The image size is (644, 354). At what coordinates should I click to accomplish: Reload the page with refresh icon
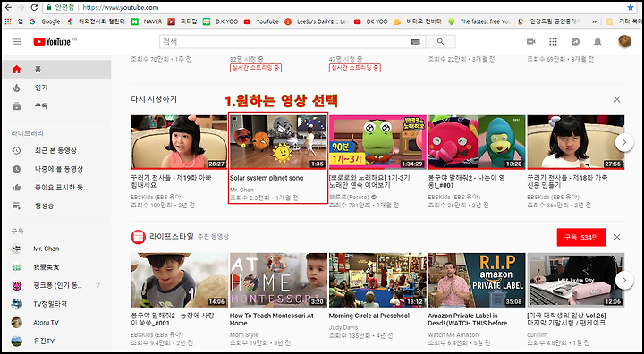(x=34, y=7)
